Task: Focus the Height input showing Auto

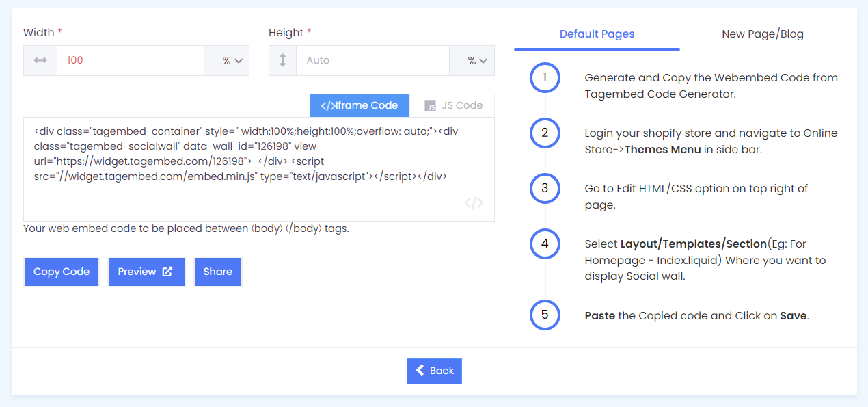Action: [372, 60]
